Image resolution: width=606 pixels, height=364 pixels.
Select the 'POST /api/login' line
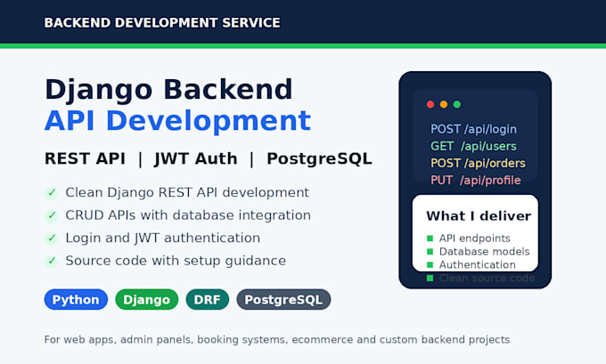pyautogui.click(x=473, y=129)
